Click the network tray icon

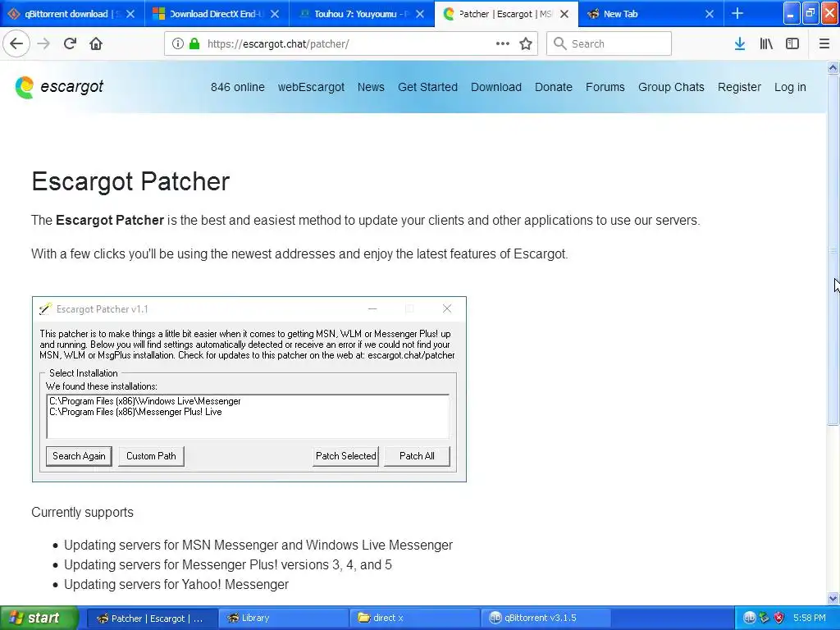click(x=764, y=618)
